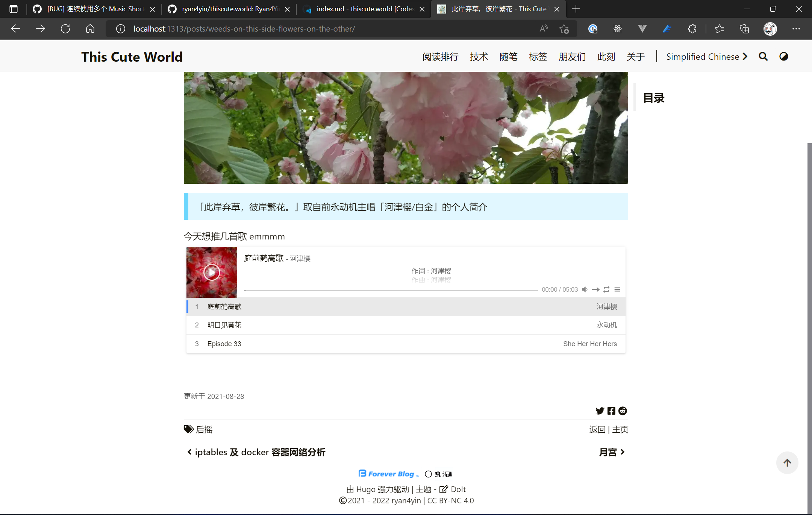
Task: Toggle repeat mode in the music player
Action: click(606, 289)
